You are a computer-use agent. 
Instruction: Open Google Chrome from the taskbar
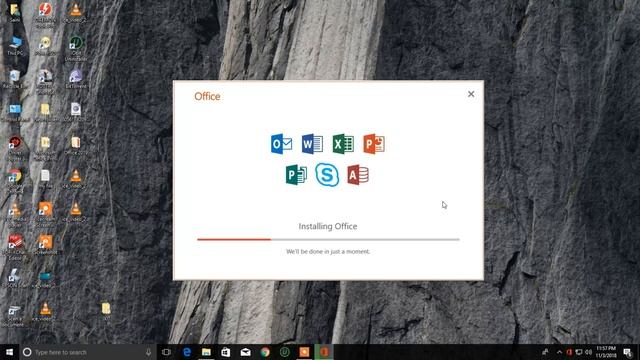pos(265,352)
